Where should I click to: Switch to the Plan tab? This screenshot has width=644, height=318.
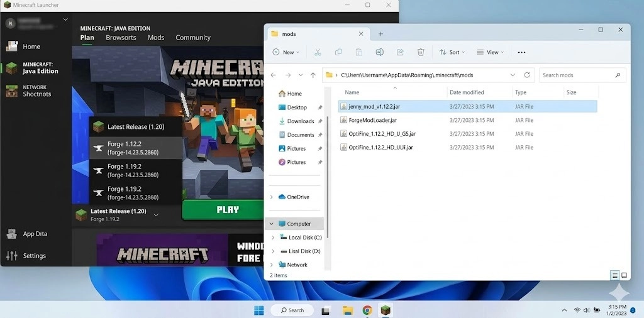pyautogui.click(x=87, y=37)
